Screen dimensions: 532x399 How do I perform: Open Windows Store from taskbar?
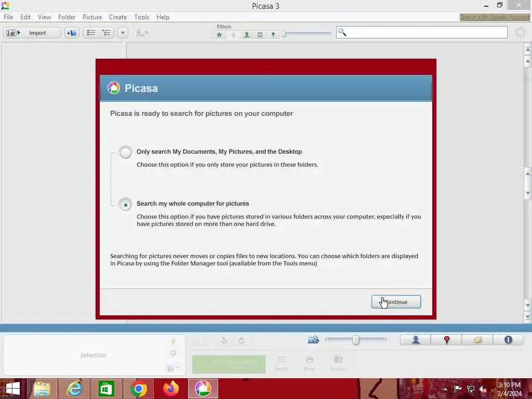coord(106,389)
